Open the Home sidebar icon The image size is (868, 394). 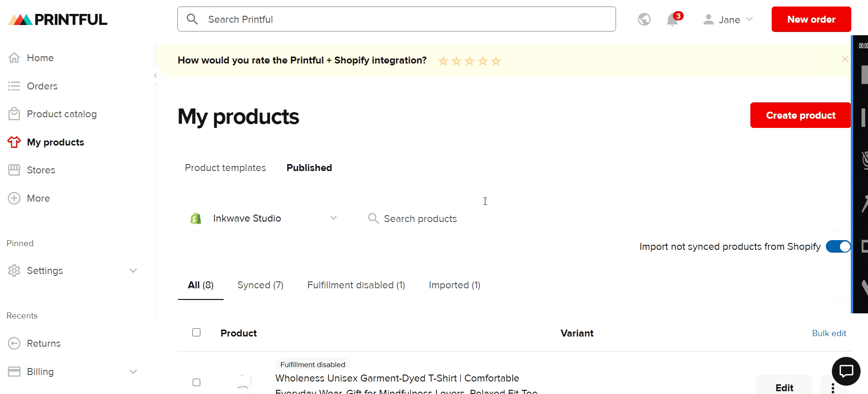(x=14, y=58)
